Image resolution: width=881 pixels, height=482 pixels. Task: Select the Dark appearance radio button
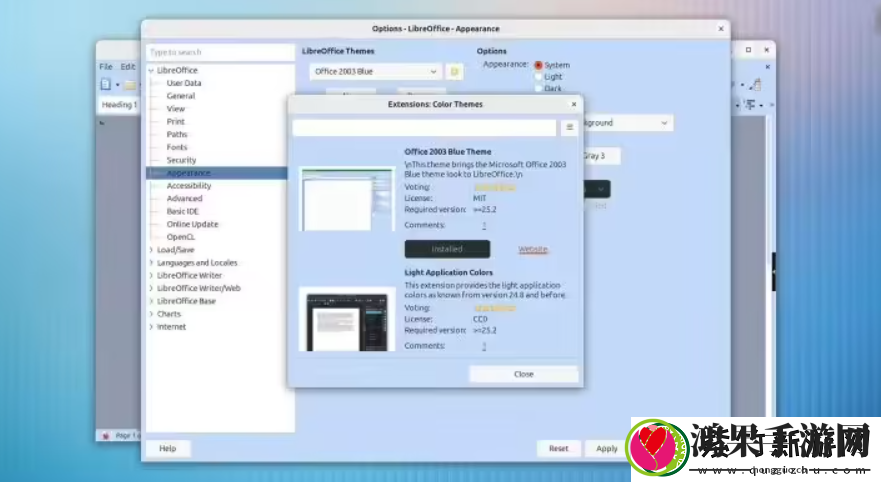pyautogui.click(x=538, y=88)
